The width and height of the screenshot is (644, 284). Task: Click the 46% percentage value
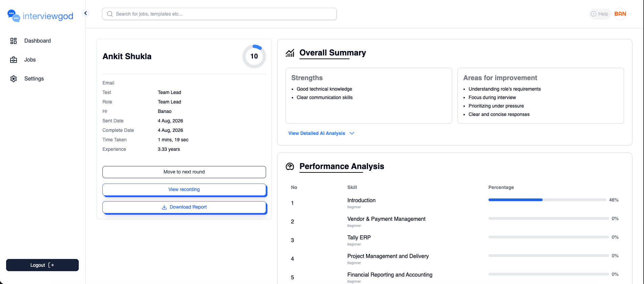(614, 200)
